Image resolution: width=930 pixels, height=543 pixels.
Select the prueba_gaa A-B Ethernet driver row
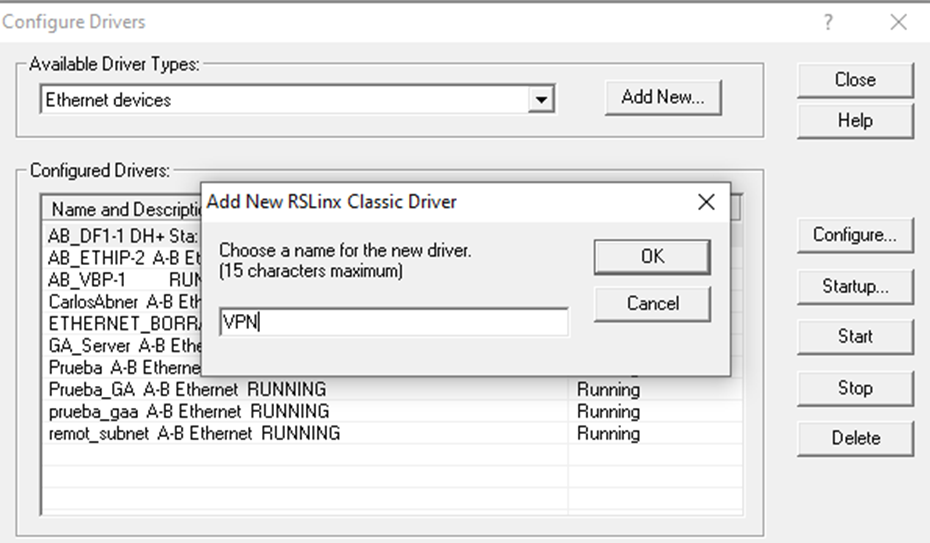pyautogui.click(x=188, y=411)
